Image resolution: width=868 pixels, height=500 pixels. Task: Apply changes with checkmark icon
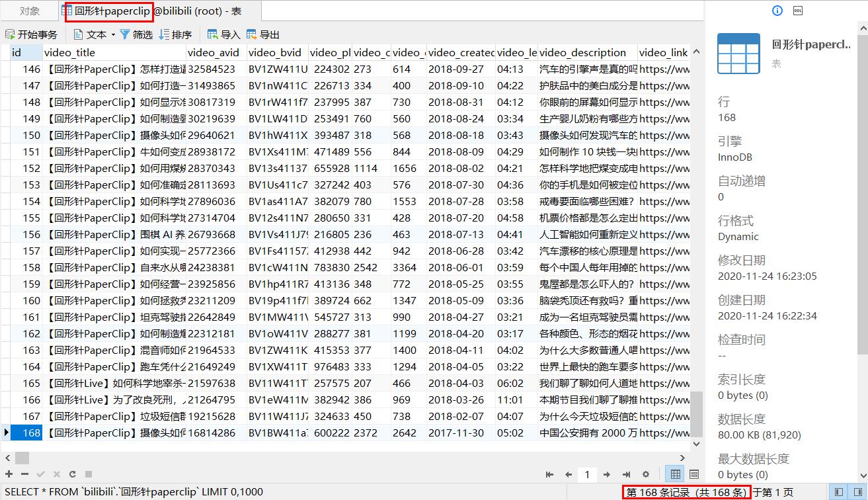[40, 474]
